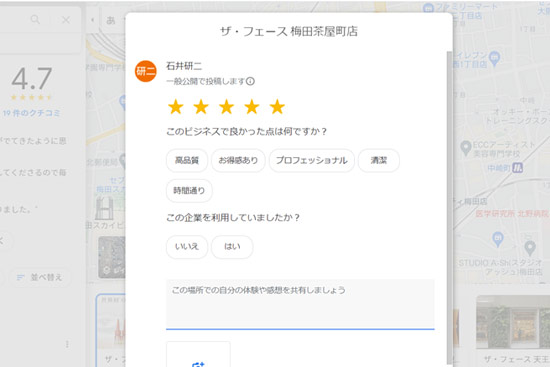Click the dialog title ザ・フェース 梅田茶屋町店
The height and width of the screenshot is (367, 550).
[289, 31]
